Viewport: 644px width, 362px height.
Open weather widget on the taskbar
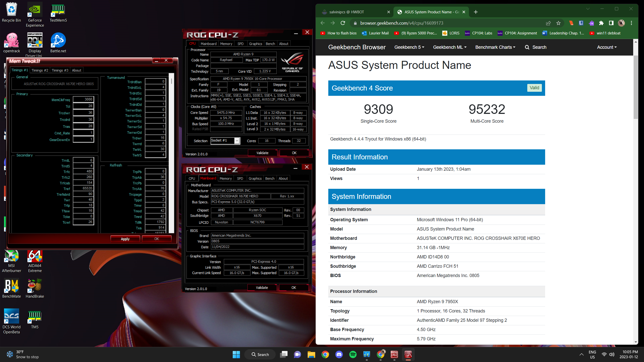tap(23, 354)
